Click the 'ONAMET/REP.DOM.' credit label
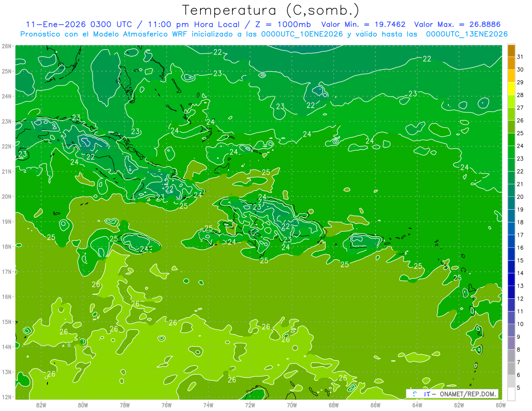The width and height of the screenshot is (532, 411). click(x=467, y=394)
